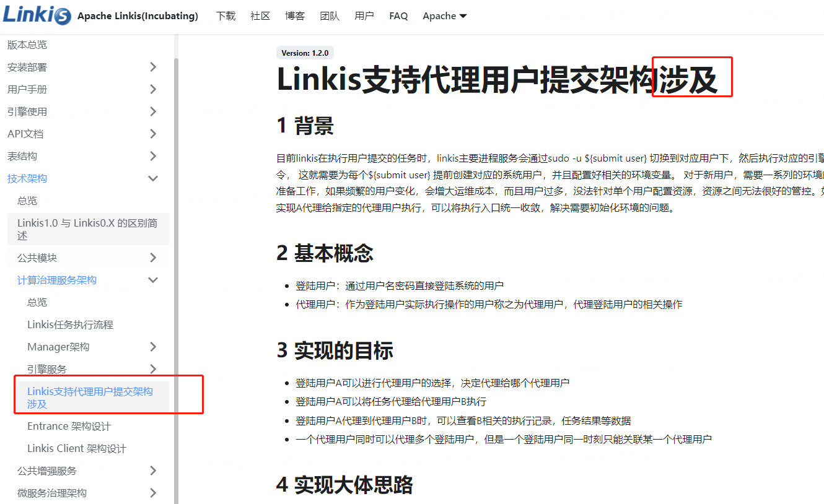Click the 1 背景 heading
Image resolution: width=824 pixels, height=504 pixels.
[305, 126]
